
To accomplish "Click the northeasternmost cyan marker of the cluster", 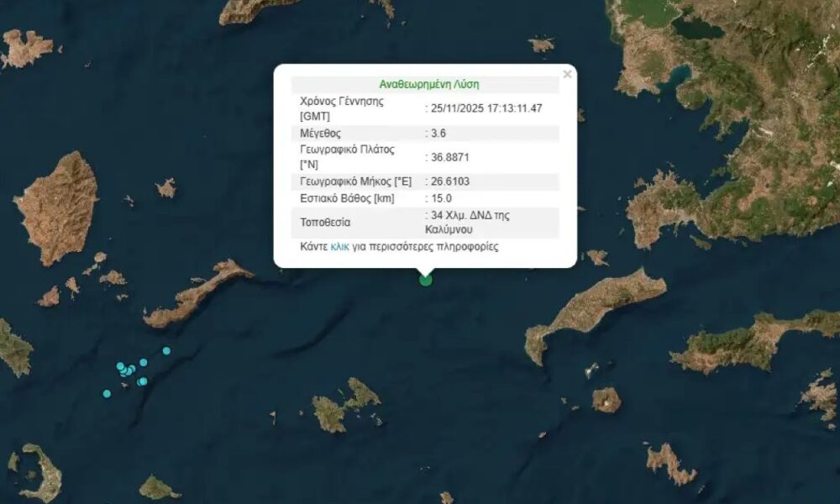I will point(166,351).
